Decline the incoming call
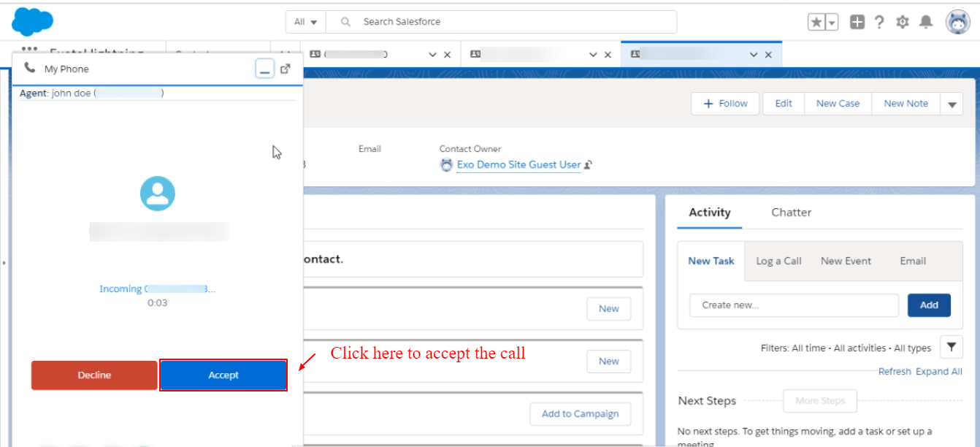 click(94, 375)
